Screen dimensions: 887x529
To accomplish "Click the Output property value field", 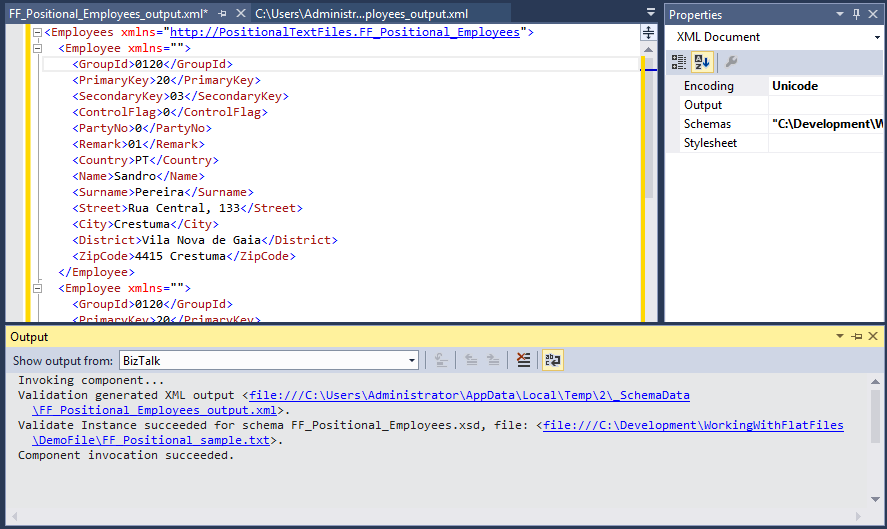I will pyautogui.click(x=825, y=105).
